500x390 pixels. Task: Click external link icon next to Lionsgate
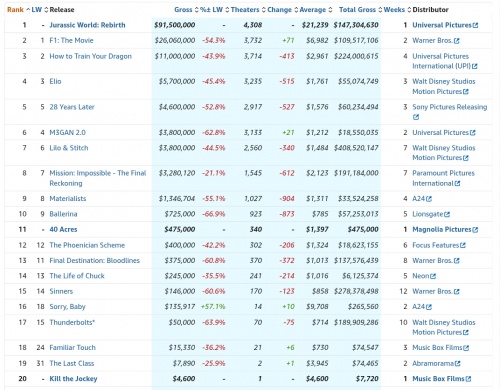[447, 214]
